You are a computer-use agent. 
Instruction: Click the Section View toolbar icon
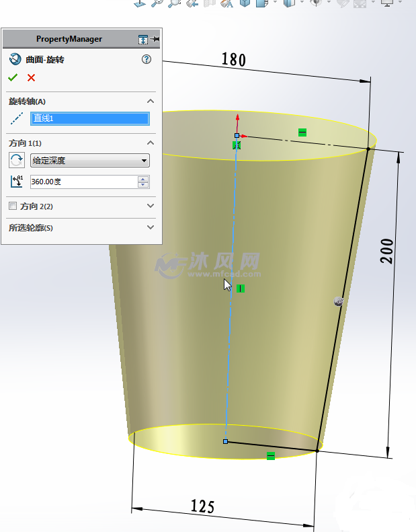click(x=210, y=3)
